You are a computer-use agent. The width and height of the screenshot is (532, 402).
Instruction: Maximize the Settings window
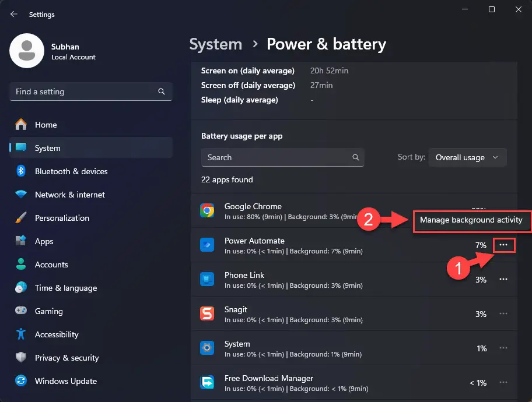coord(492,9)
